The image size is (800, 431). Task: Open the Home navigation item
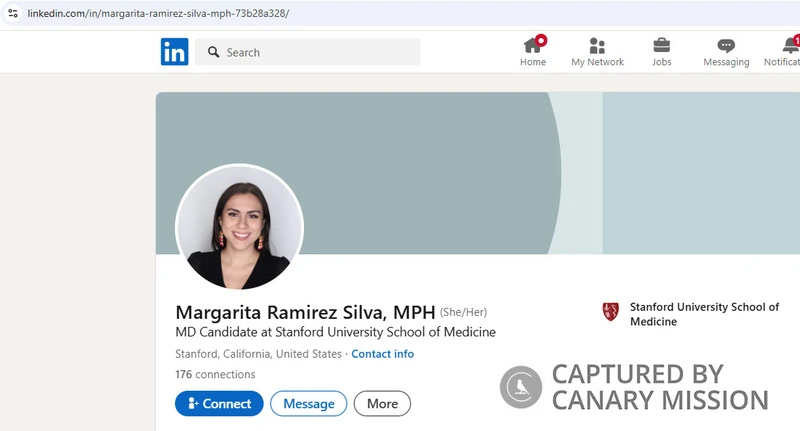coord(533,52)
